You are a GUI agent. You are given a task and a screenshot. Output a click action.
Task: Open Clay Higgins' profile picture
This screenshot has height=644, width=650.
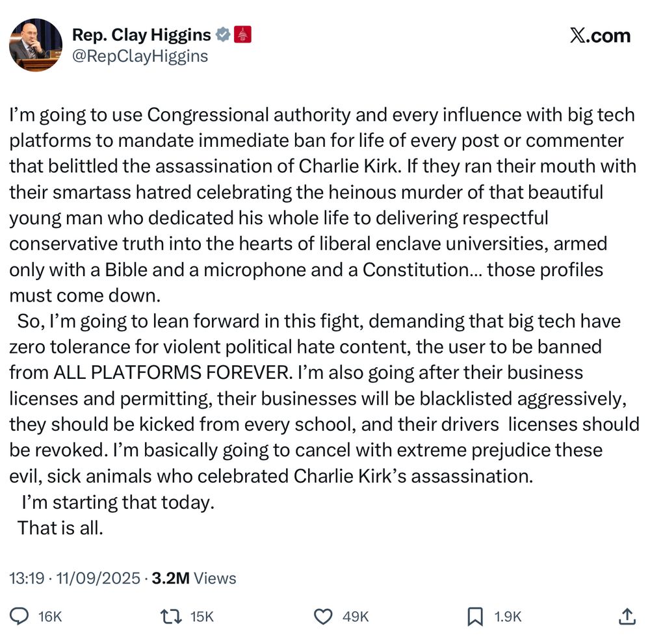[x=35, y=45]
